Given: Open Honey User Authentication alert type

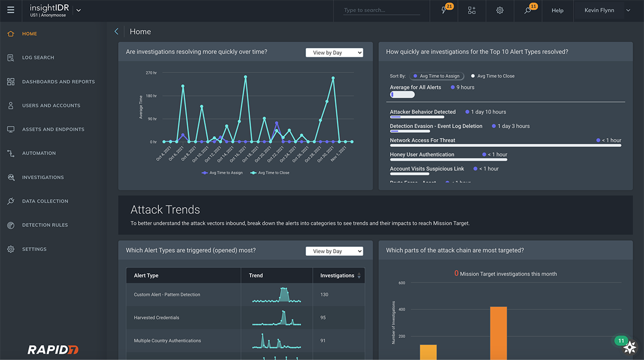Looking at the screenshot, I should [x=422, y=155].
